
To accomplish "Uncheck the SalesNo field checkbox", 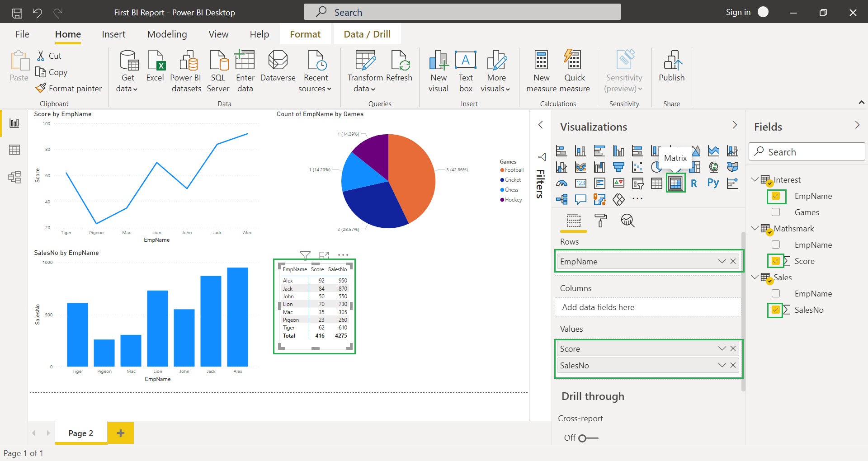I will pyautogui.click(x=776, y=310).
